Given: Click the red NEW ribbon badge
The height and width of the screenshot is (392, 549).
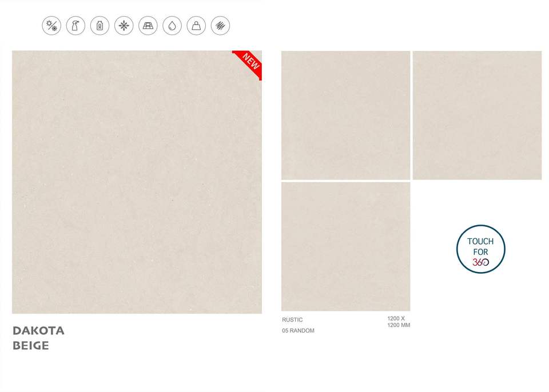Looking at the screenshot, I should (249, 63).
